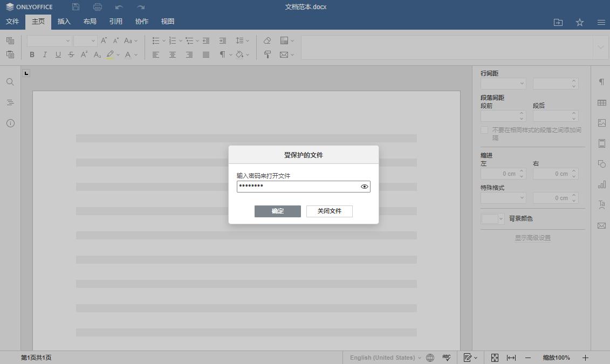
Task: Open the document language dropdown
Action: pyautogui.click(x=385, y=358)
